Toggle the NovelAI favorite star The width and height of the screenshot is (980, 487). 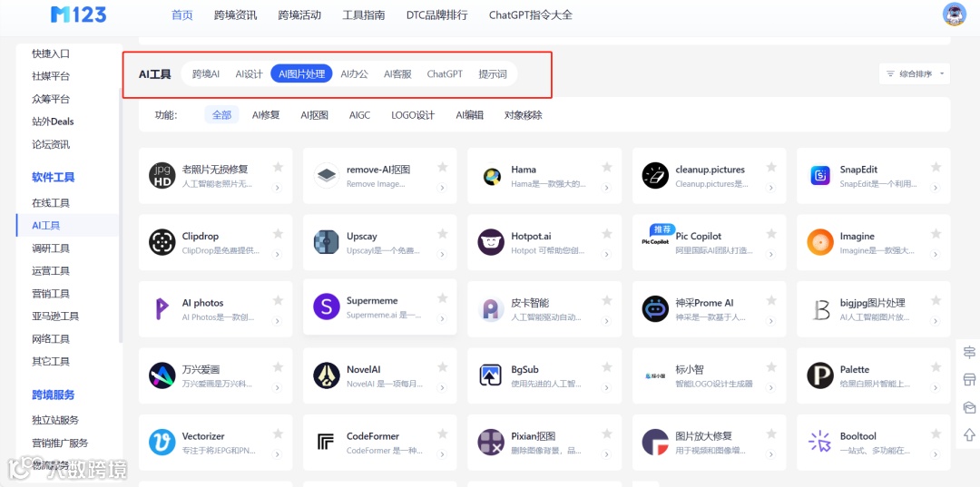pos(443,367)
